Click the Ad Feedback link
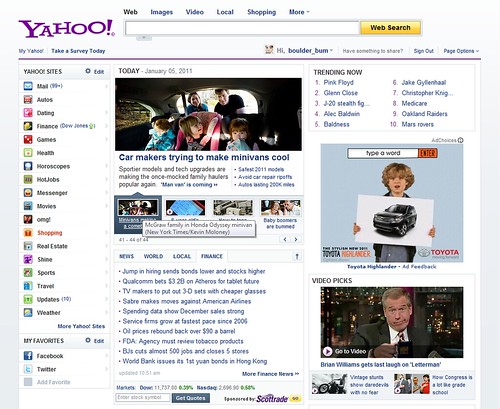The image size is (500, 409). 419,267
